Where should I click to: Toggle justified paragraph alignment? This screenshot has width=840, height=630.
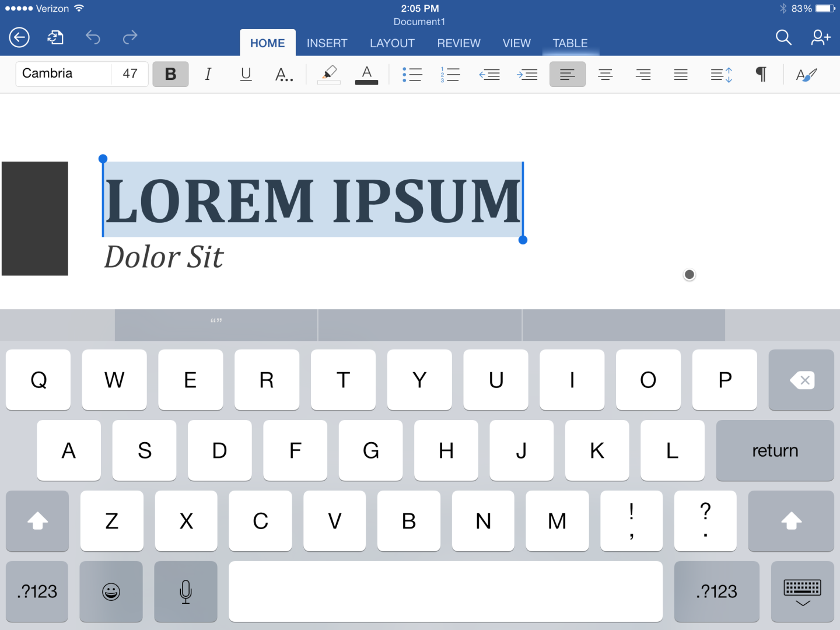tap(680, 74)
